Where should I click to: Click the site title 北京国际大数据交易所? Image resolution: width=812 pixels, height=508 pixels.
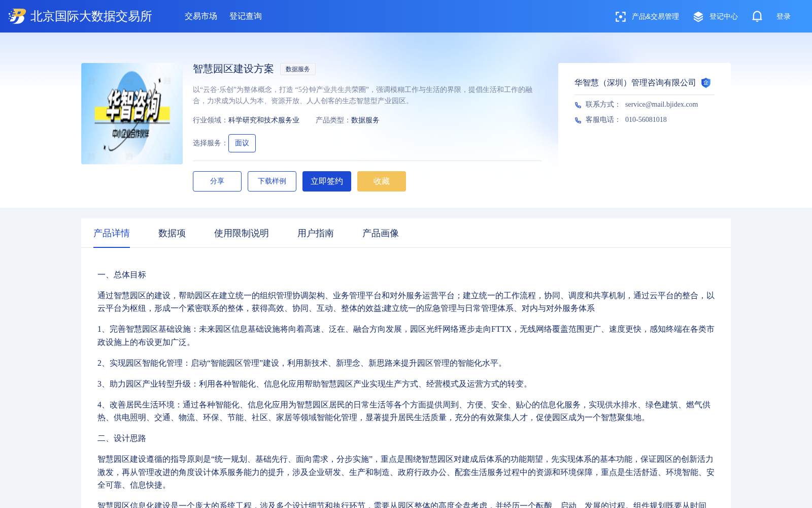click(91, 16)
